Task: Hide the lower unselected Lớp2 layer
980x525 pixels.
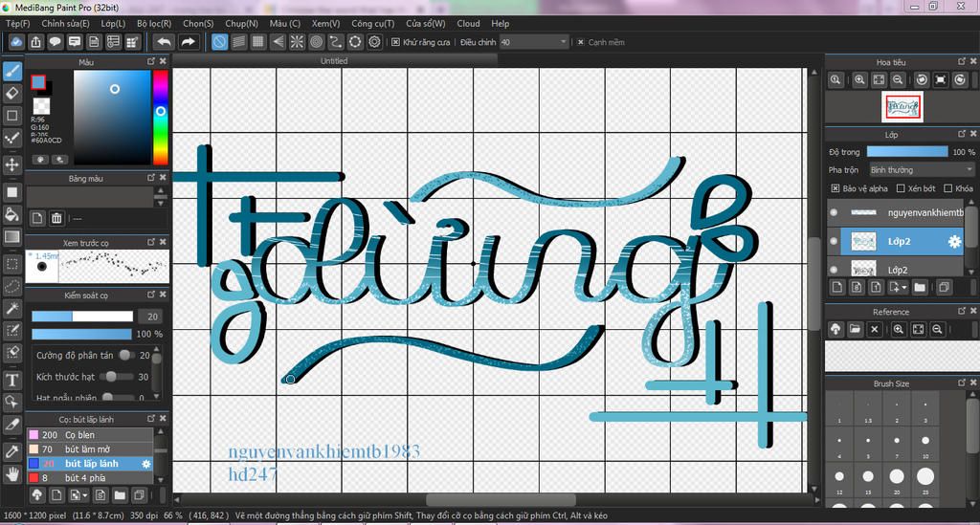Action: [x=834, y=270]
